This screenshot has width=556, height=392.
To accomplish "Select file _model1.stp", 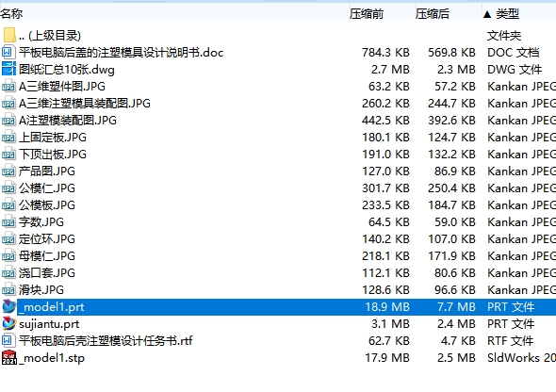I will tap(52, 358).
